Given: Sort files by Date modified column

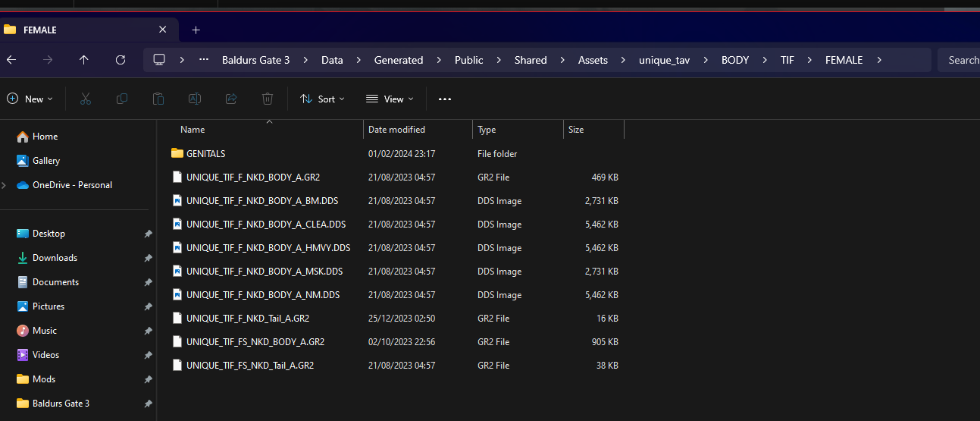Looking at the screenshot, I should pos(396,130).
